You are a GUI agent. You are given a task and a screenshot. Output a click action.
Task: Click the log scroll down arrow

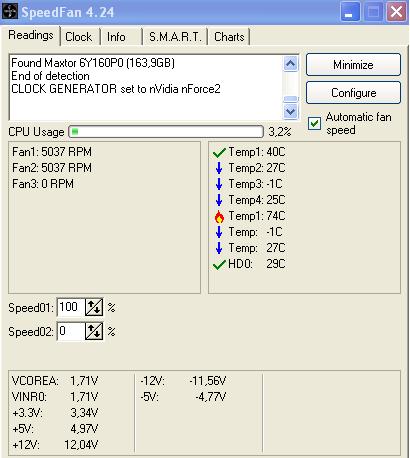tap(290, 111)
